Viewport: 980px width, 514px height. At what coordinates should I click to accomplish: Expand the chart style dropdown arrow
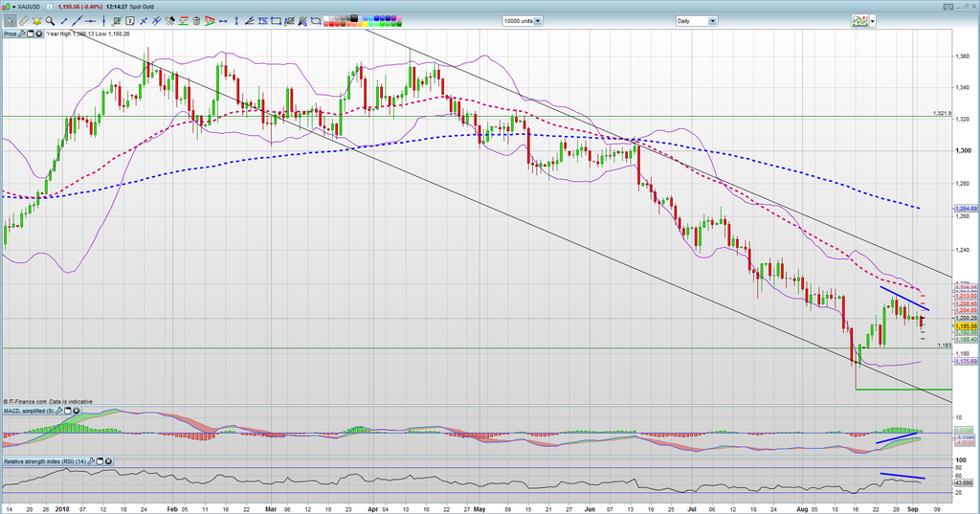pos(874,20)
